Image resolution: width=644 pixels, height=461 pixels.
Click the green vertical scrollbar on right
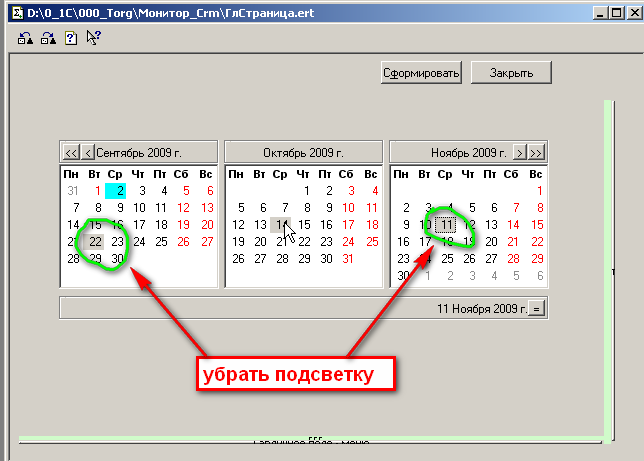pos(607,270)
